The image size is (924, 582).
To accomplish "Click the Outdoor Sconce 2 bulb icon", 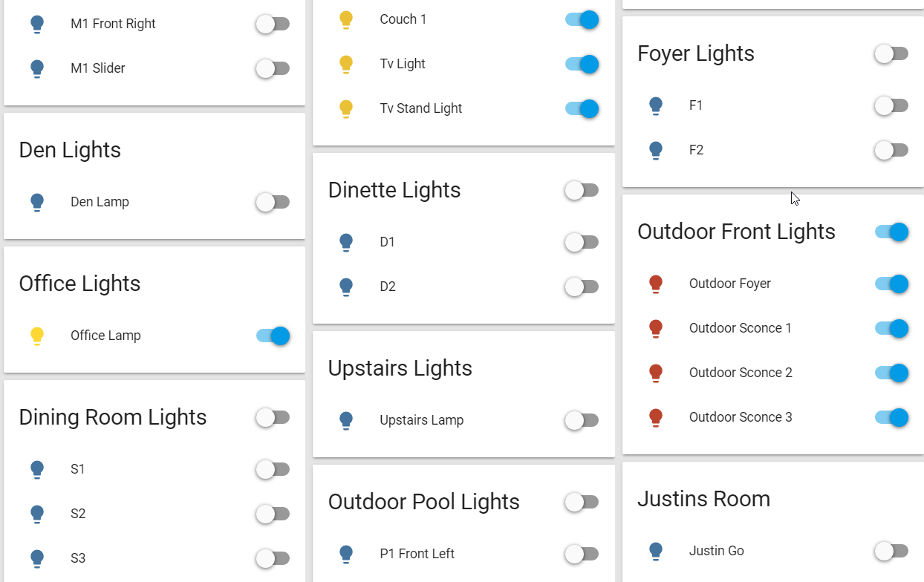I will click(656, 373).
